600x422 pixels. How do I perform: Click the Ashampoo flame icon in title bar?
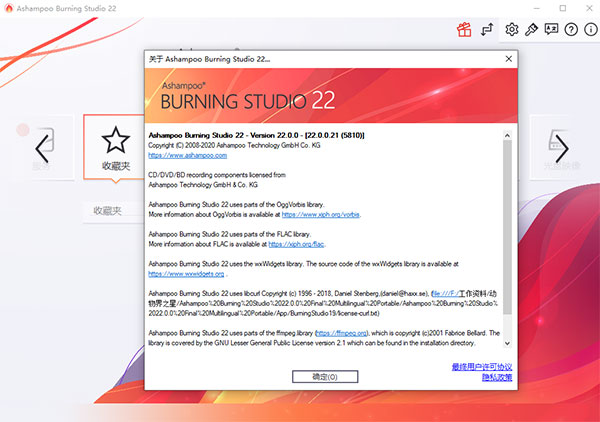[x=8, y=8]
